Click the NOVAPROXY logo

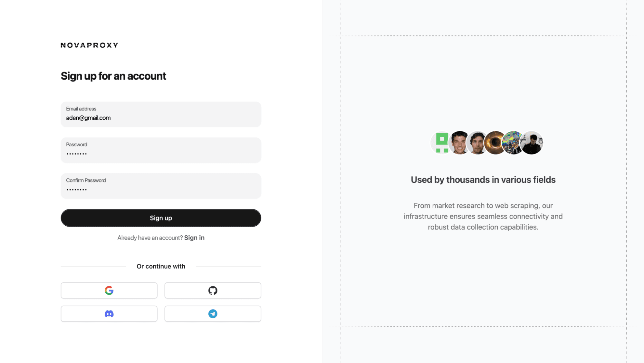tap(89, 45)
